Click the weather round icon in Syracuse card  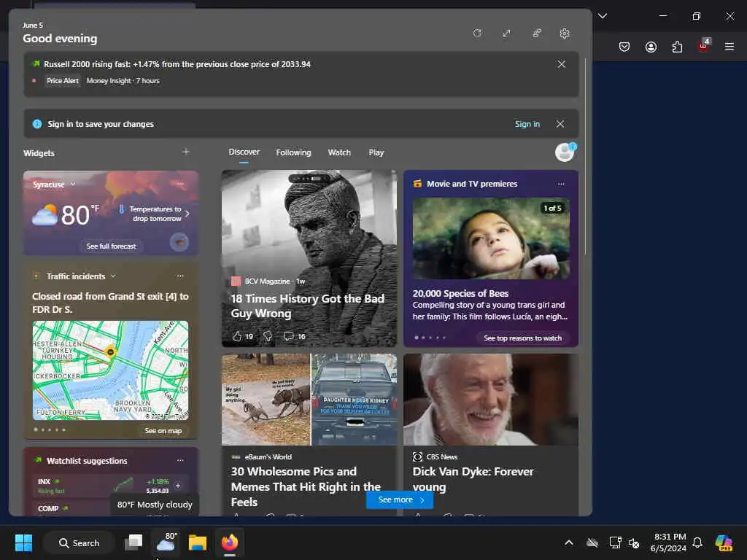tap(179, 242)
